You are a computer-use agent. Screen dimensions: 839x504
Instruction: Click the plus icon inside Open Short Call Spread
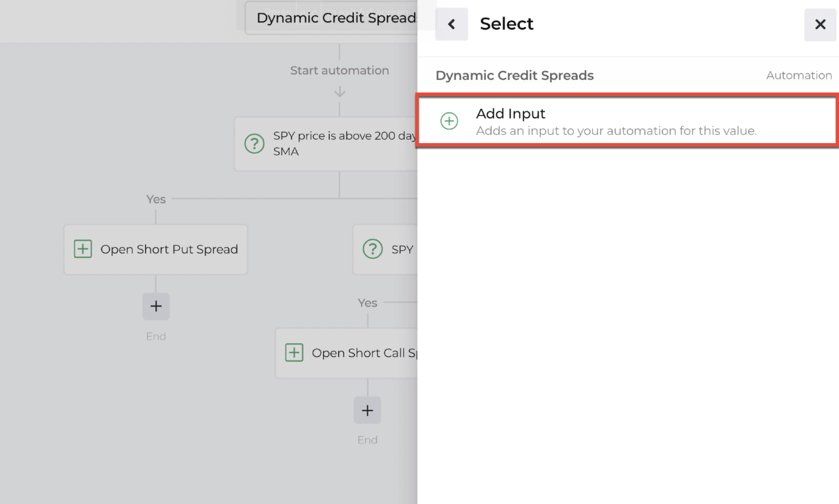(294, 353)
